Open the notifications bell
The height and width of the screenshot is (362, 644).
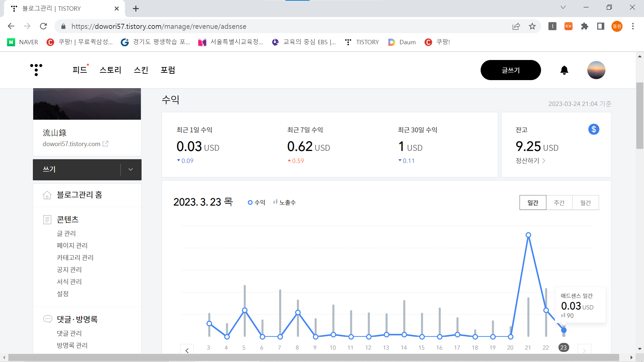tap(564, 70)
